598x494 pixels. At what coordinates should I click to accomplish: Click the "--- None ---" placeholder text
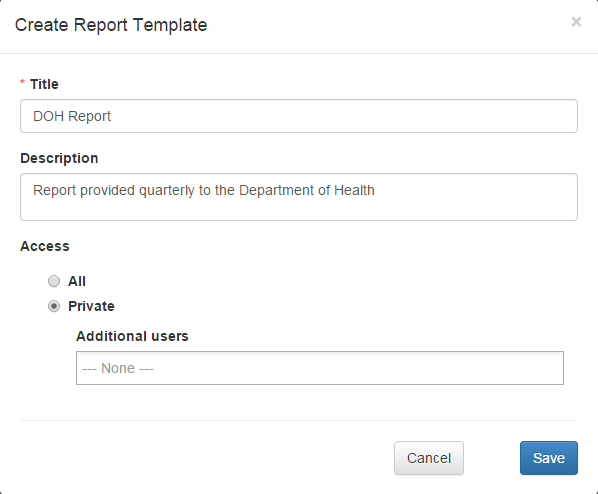click(x=118, y=368)
